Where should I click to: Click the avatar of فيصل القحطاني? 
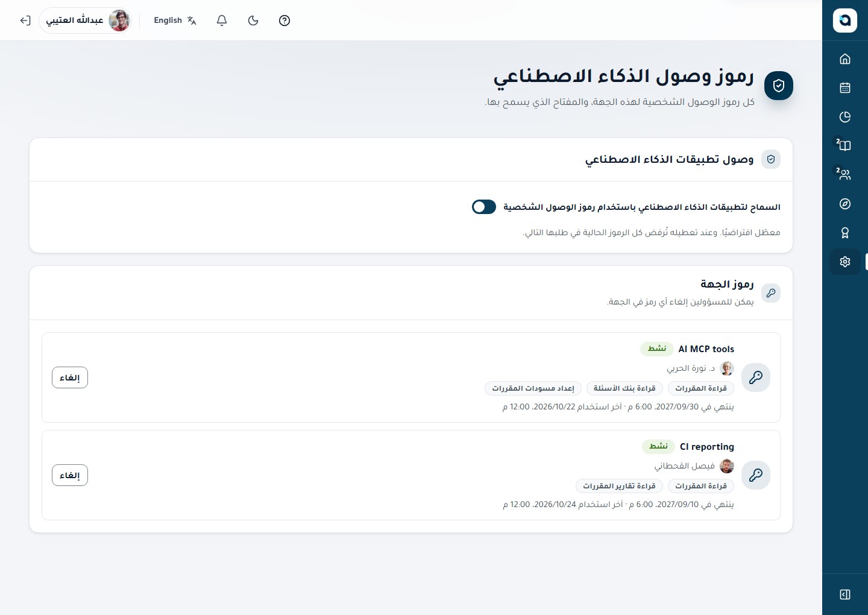tap(727, 466)
